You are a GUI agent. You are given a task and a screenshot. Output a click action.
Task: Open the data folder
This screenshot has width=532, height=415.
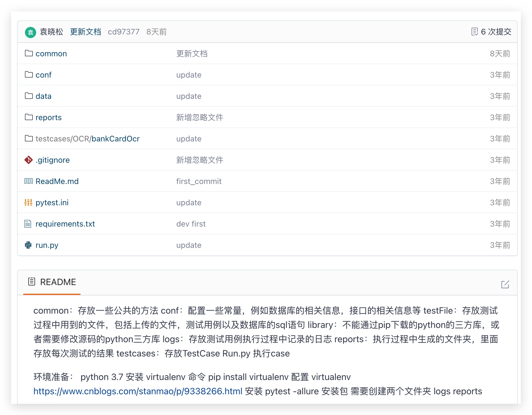click(x=43, y=96)
